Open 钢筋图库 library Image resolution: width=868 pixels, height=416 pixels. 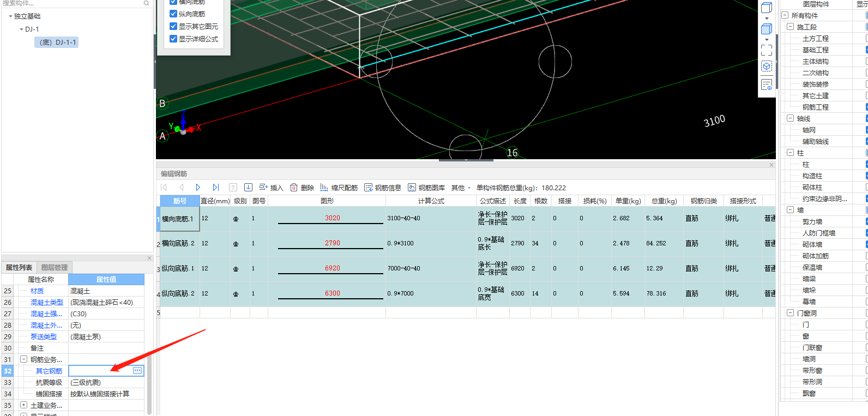(x=426, y=188)
